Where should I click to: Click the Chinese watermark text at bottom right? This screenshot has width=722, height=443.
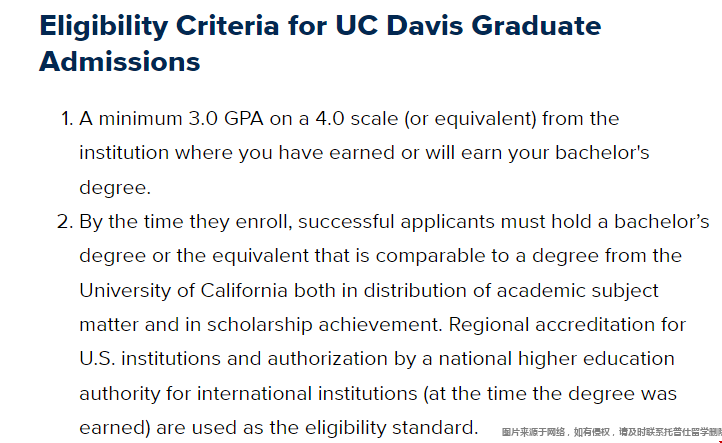pos(611,432)
